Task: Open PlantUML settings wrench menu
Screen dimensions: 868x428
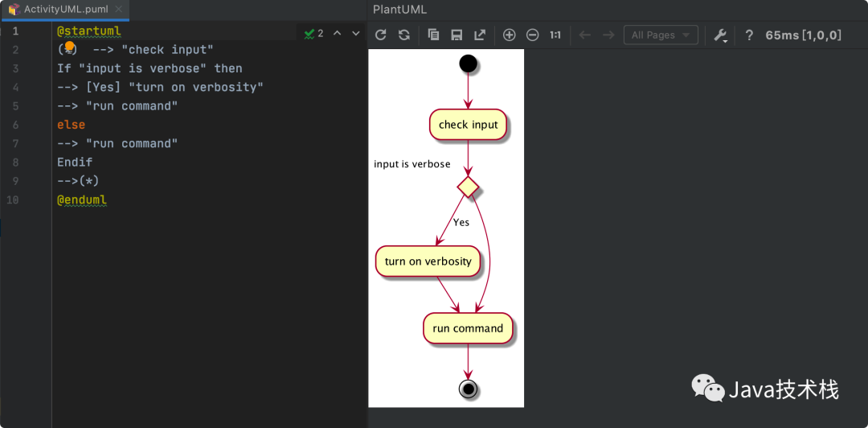Action: click(720, 35)
